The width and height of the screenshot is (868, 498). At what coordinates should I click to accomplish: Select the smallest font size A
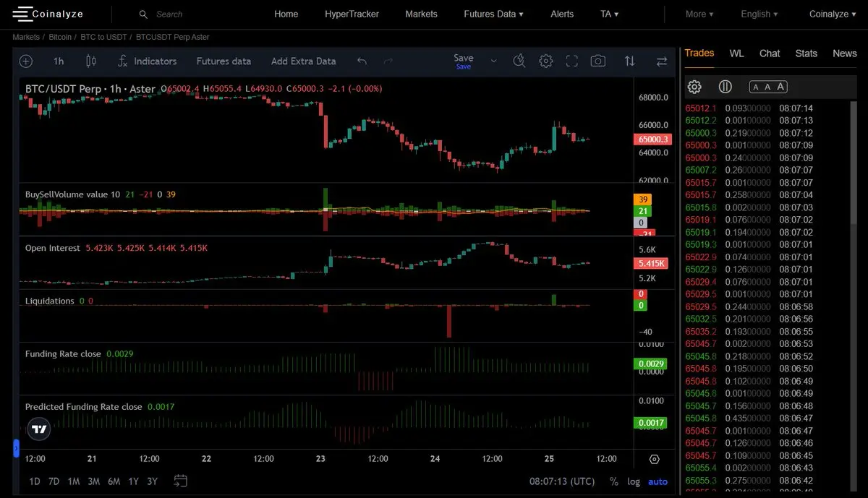(756, 87)
